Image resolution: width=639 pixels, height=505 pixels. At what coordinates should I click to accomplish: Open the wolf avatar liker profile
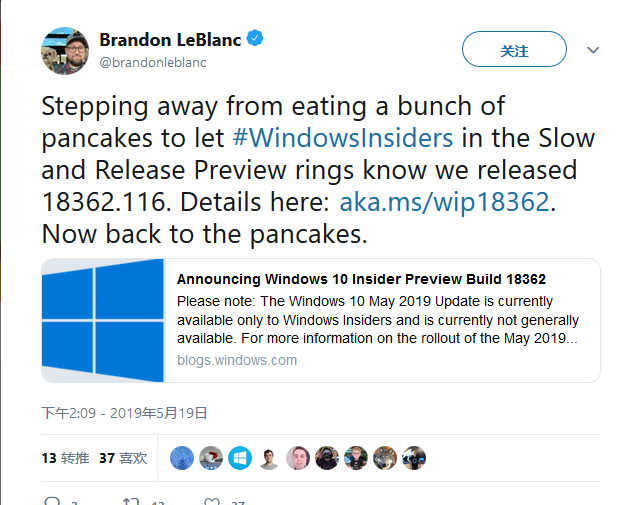385,458
